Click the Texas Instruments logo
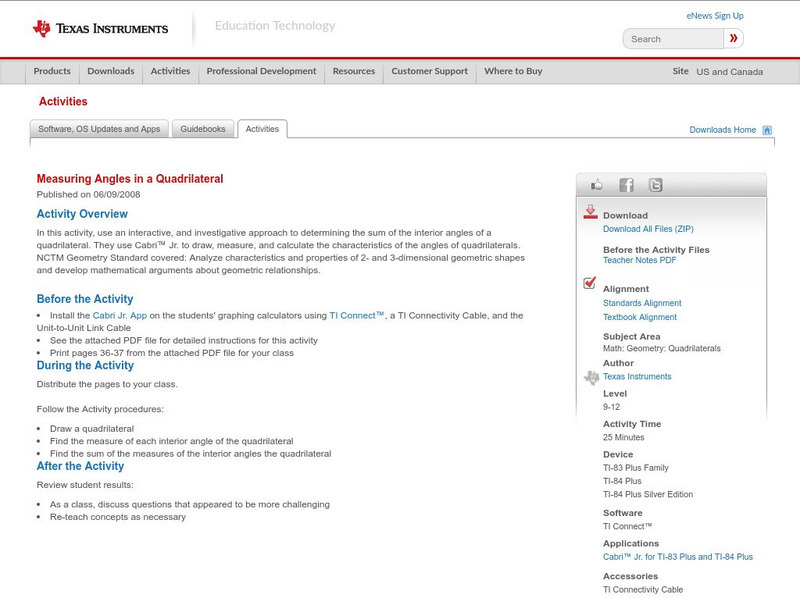 pyautogui.click(x=100, y=28)
